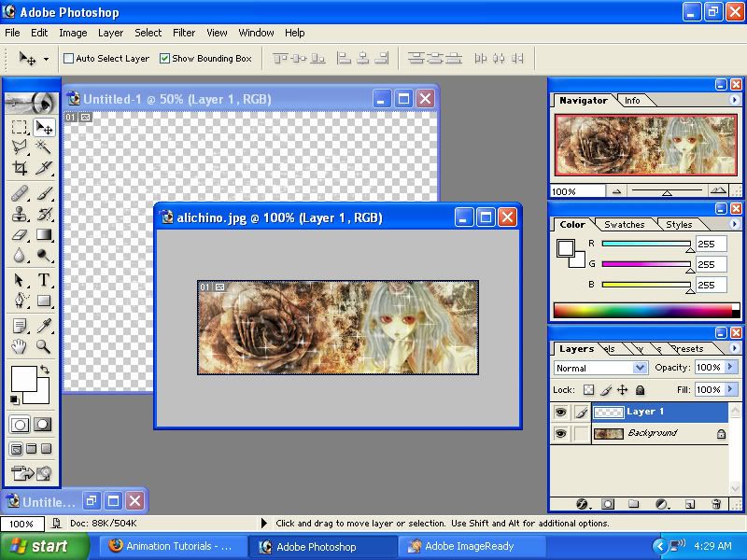Select the Notes tool
Image resolution: width=747 pixels, height=560 pixels.
point(20,326)
